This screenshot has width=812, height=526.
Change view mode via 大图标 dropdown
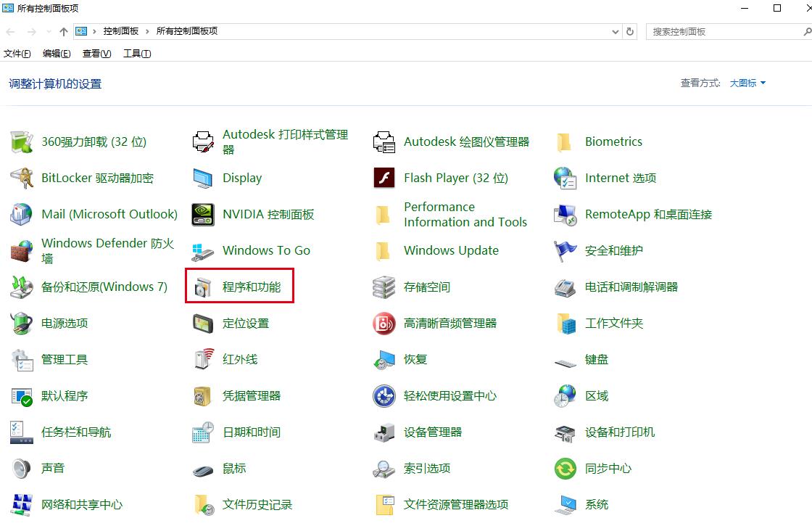[x=747, y=83]
